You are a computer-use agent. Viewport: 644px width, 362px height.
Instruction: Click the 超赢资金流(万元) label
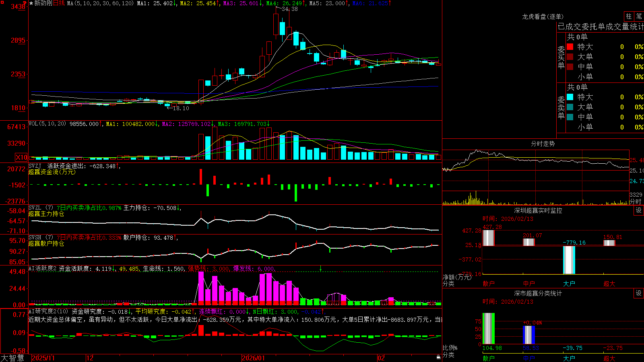tap(52, 172)
